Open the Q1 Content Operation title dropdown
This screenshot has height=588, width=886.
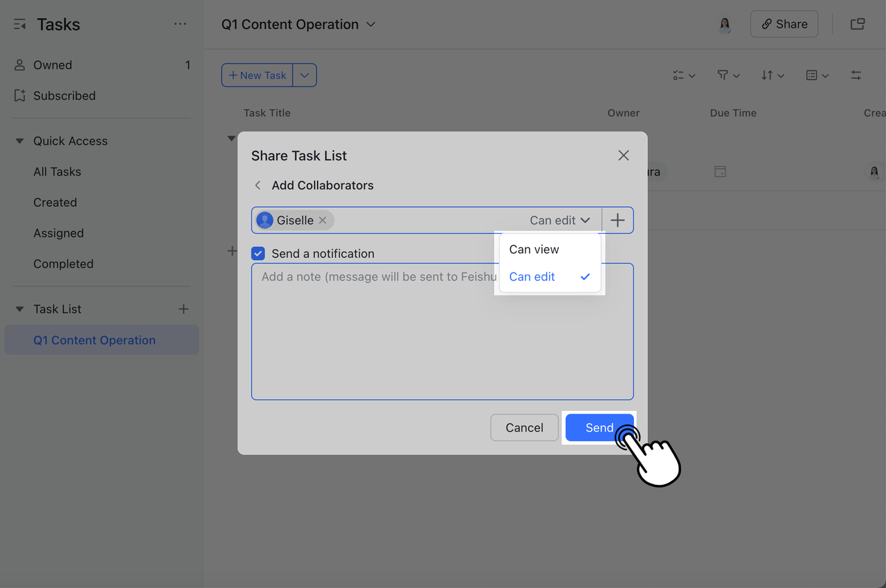371,24
